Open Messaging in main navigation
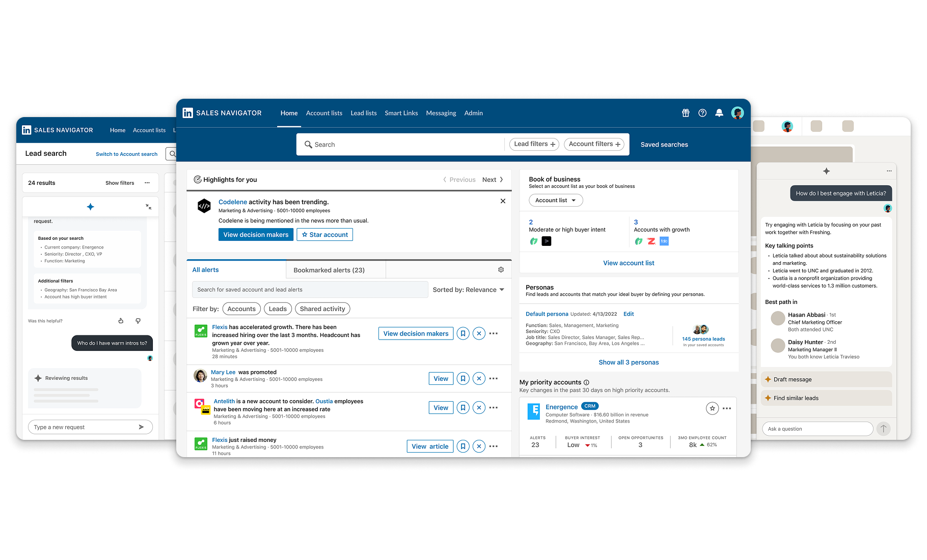The width and height of the screenshot is (927, 560). [441, 113]
